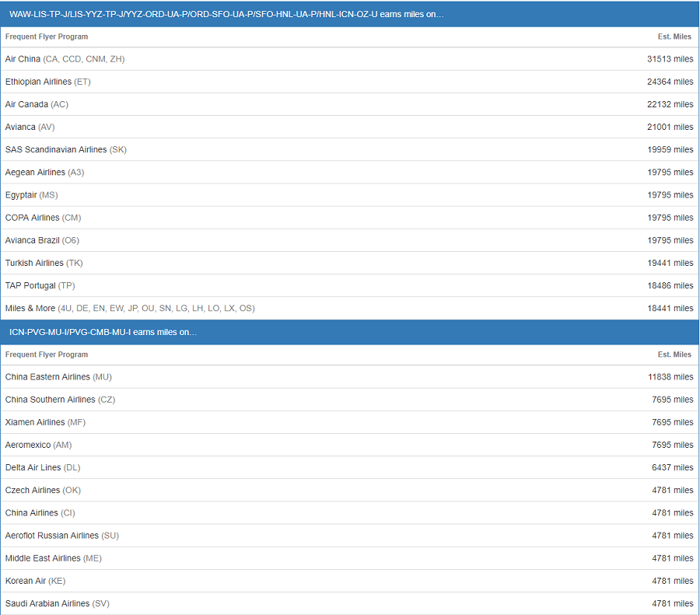
Task: Select the Ethiopian Airlines row
Action: click(x=350, y=82)
